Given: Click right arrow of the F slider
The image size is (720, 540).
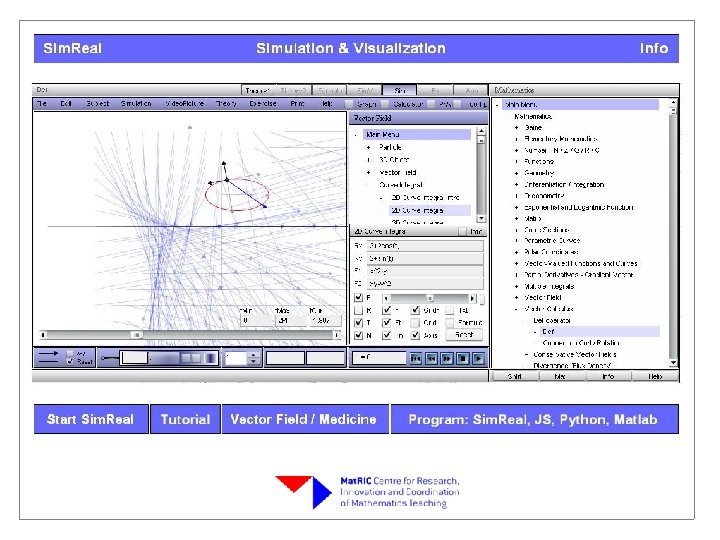Looking at the screenshot, I should coord(472,298).
